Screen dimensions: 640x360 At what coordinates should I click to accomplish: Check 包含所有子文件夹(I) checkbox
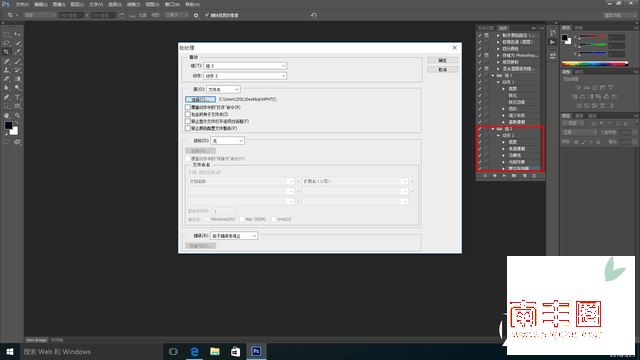click(188, 114)
